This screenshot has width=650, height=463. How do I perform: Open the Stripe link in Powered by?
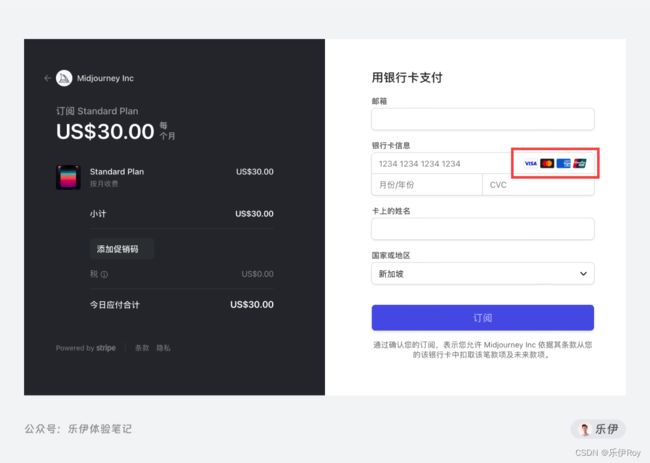click(x=106, y=348)
